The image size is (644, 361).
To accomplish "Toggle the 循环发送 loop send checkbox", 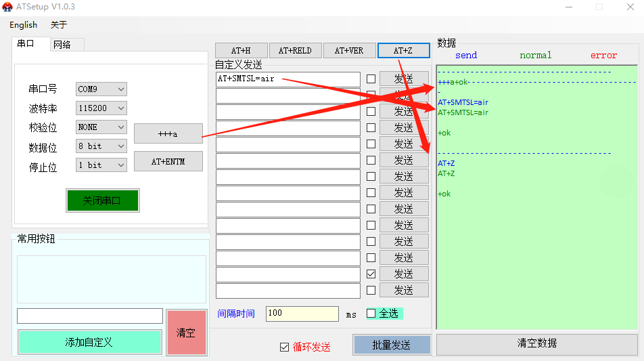I will (284, 347).
